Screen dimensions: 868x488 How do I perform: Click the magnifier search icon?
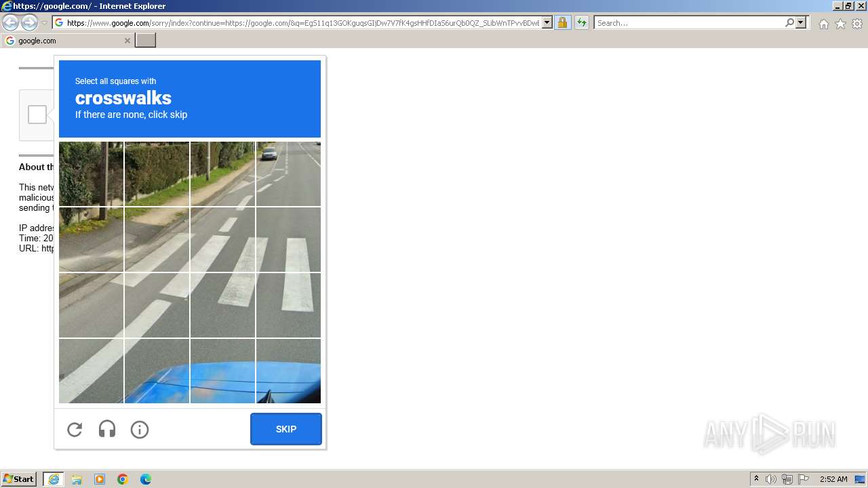pos(790,23)
